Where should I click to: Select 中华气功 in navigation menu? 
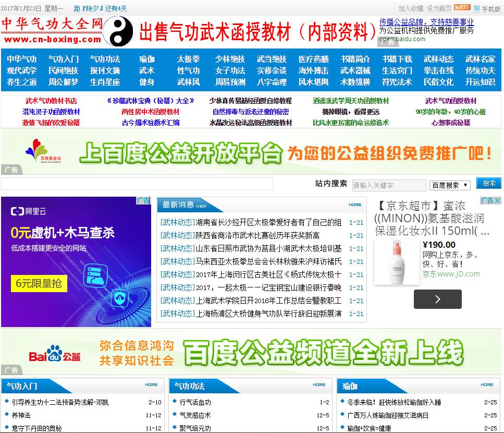pyautogui.click(x=22, y=59)
